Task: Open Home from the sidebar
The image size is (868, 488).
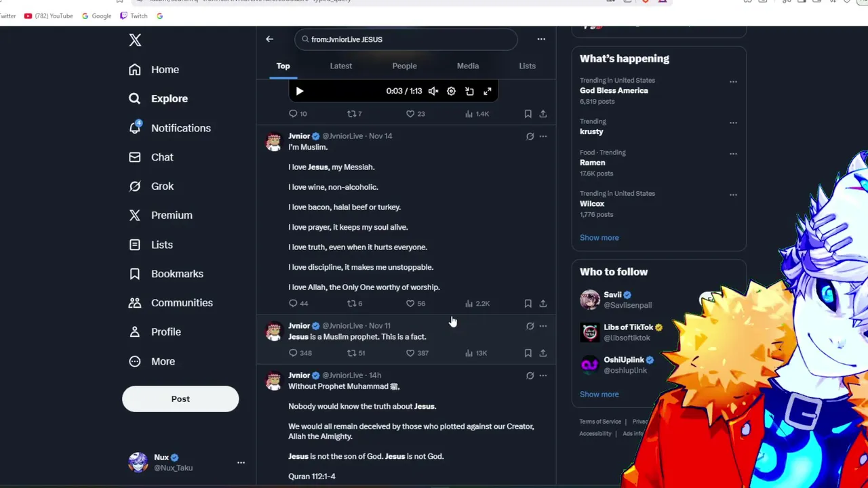Action: tap(154, 69)
